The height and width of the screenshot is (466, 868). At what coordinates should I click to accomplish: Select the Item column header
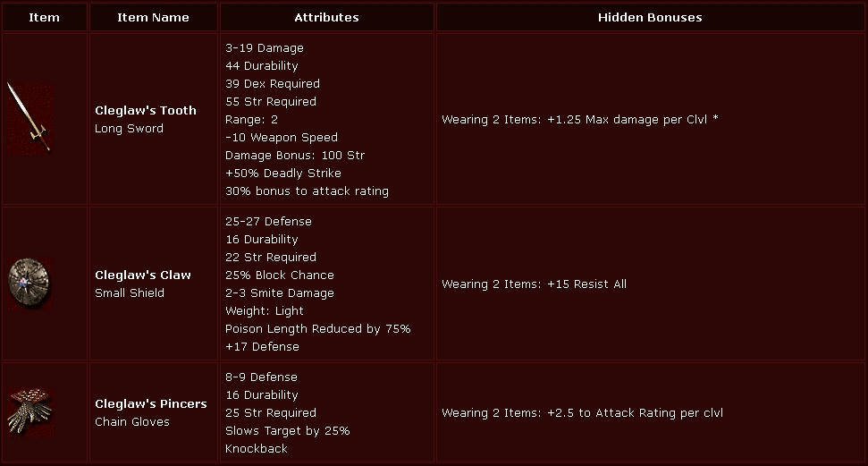click(45, 17)
